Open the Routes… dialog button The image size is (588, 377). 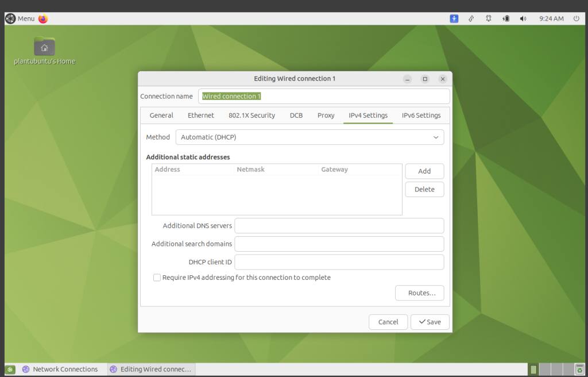[419, 293]
